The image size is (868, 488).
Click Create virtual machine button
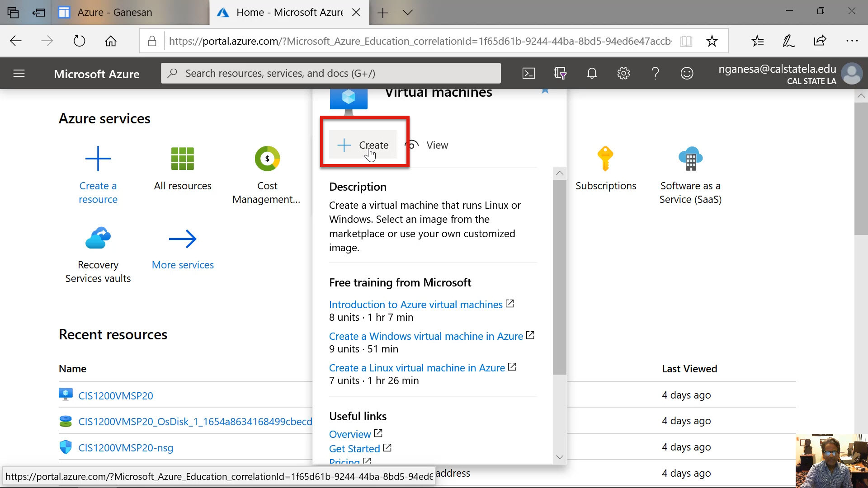click(363, 145)
